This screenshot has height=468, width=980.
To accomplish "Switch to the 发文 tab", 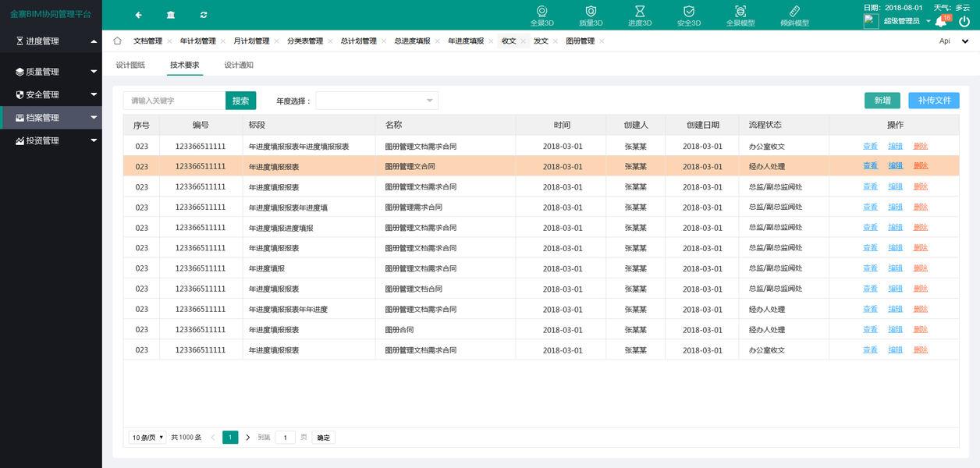I will pyautogui.click(x=541, y=41).
